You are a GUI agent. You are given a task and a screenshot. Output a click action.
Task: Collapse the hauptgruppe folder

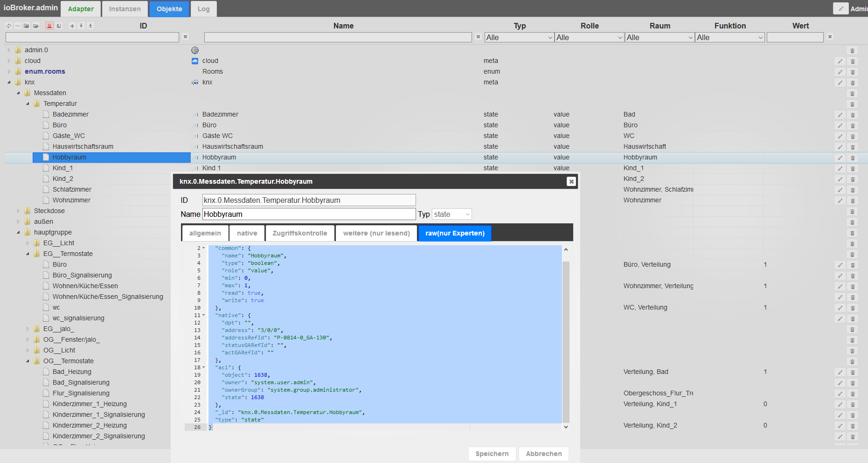coord(18,232)
